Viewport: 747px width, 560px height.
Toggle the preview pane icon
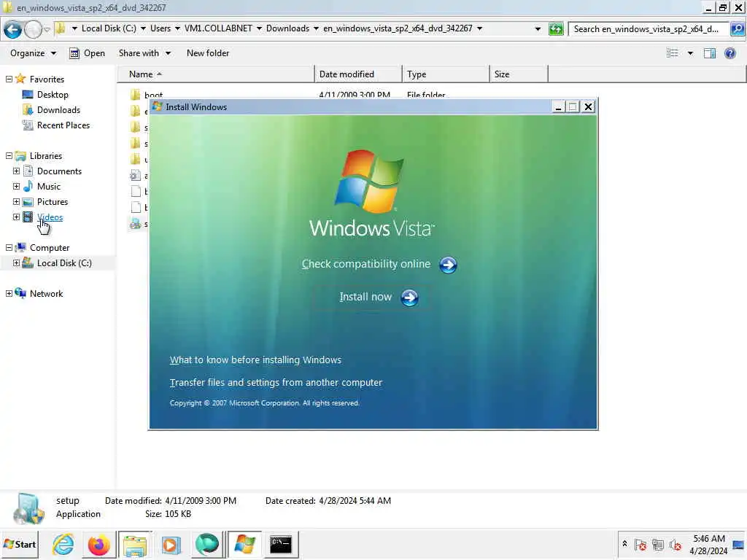[710, 53]
